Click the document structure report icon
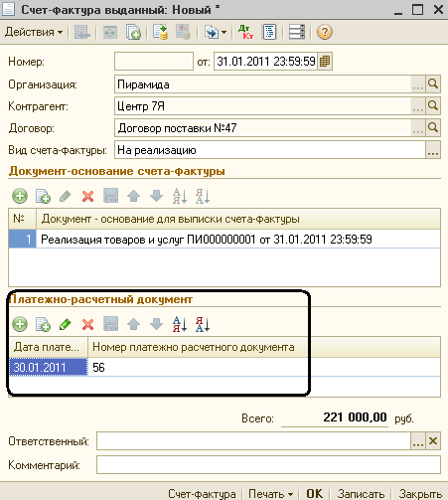The height and width of the screenshot is (500, 448). [x=269, y=32]
